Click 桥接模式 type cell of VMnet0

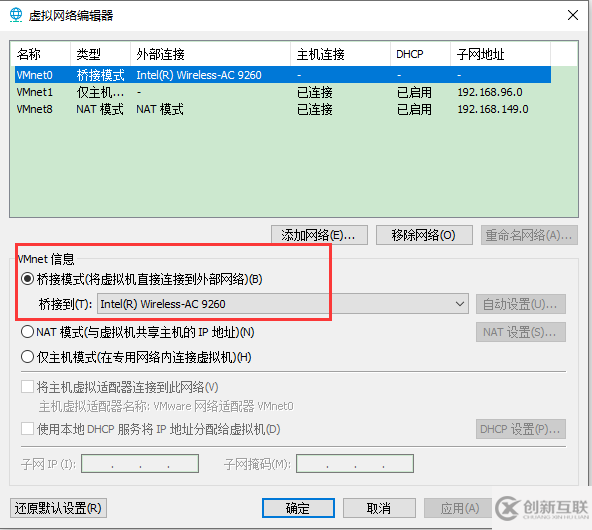coord(100,75)
